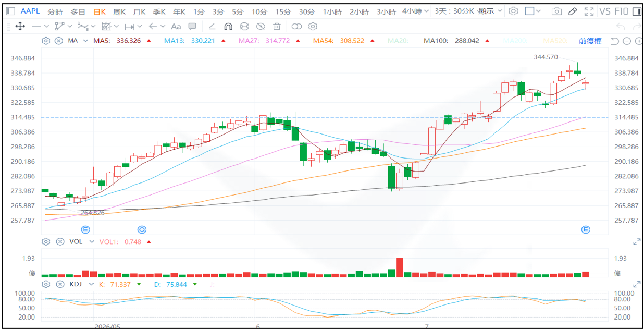
Task: Open the F10 company info
Action: coord(621,11)
